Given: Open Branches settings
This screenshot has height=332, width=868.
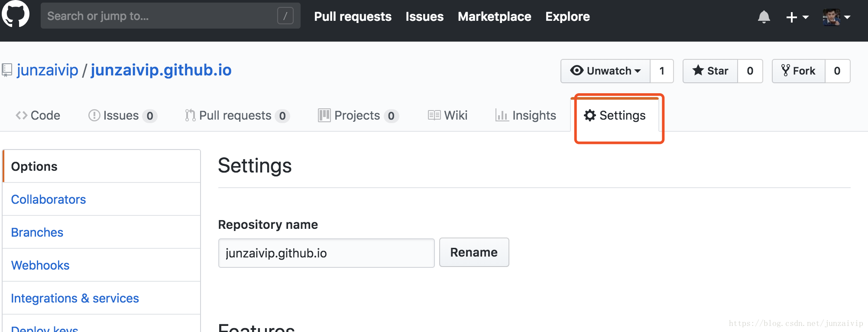Looking at the screenshot, I should click(101, 232).
